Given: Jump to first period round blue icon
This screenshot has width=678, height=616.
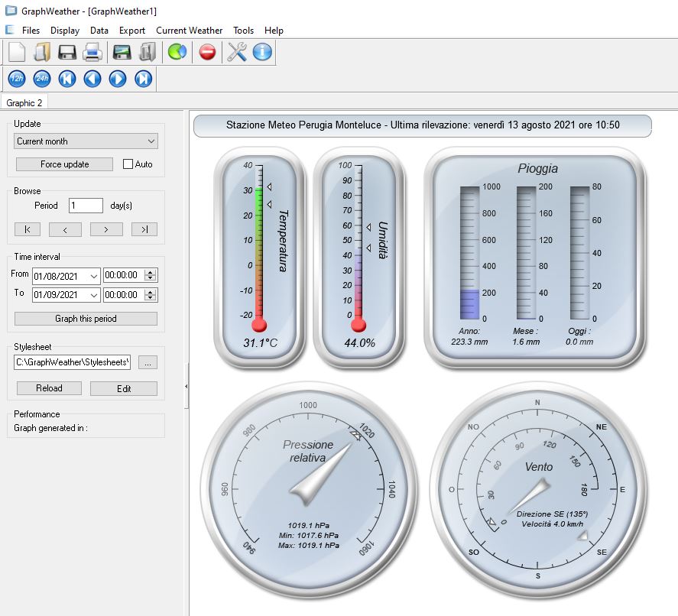Looking at the screenshot, I should coord(67,79).
